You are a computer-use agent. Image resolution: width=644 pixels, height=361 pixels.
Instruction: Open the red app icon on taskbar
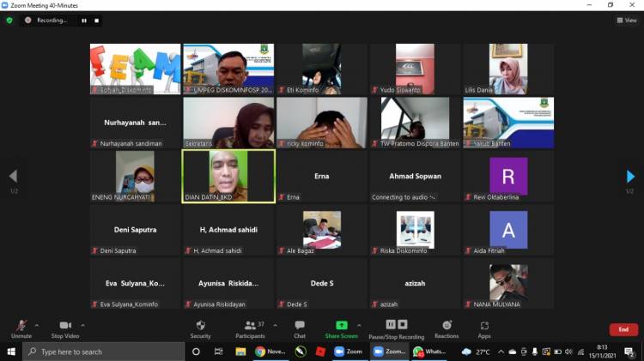pyautogui.click(x=320, y=352)
